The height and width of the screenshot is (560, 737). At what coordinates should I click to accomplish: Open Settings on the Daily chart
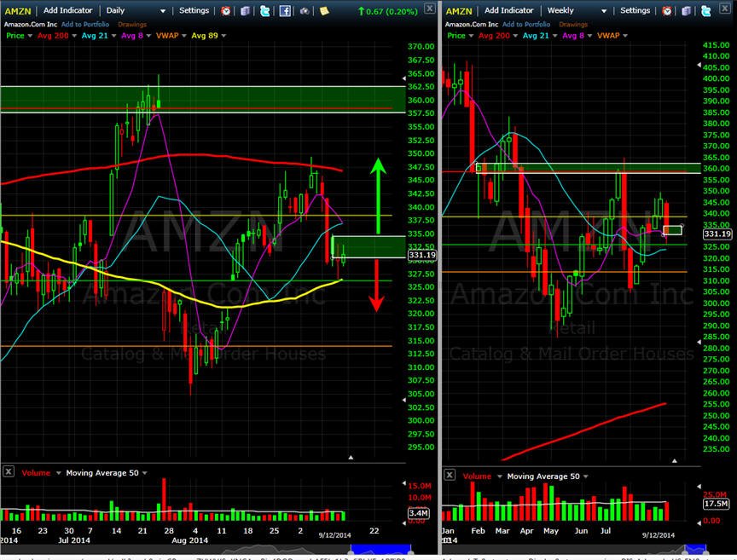194,10
